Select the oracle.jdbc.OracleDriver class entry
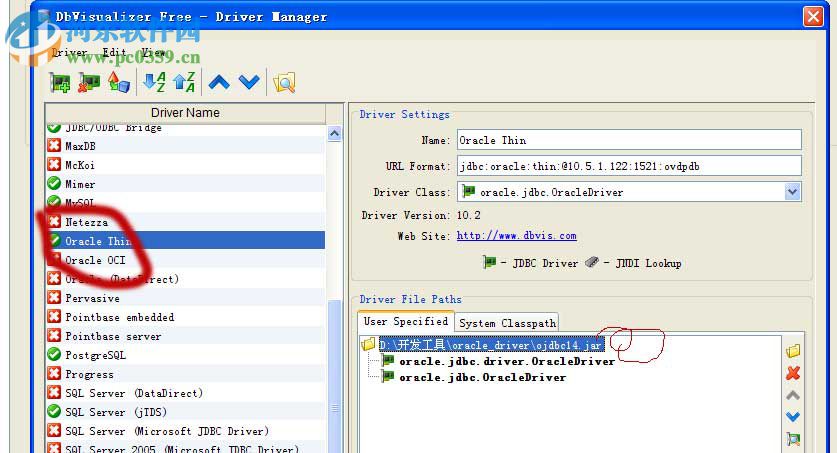Screen dimensions: 837x453 click(x=483, y=377)
